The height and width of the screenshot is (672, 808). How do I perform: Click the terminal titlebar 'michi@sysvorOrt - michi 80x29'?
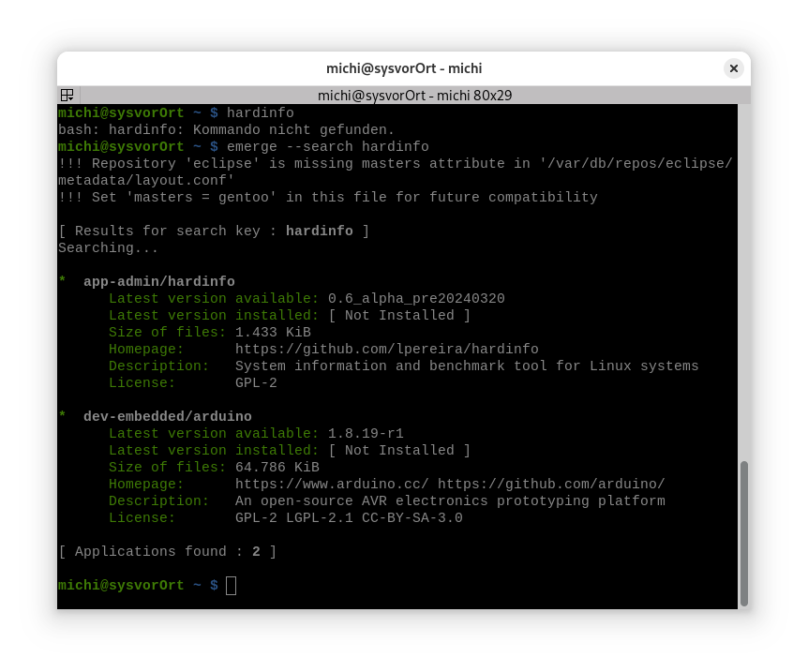pos(415,96)
